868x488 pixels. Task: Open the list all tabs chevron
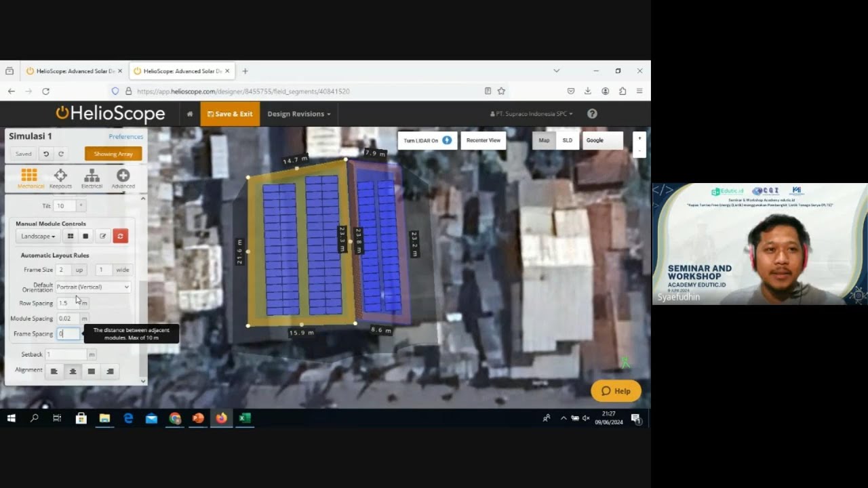(x=556, y=70)
